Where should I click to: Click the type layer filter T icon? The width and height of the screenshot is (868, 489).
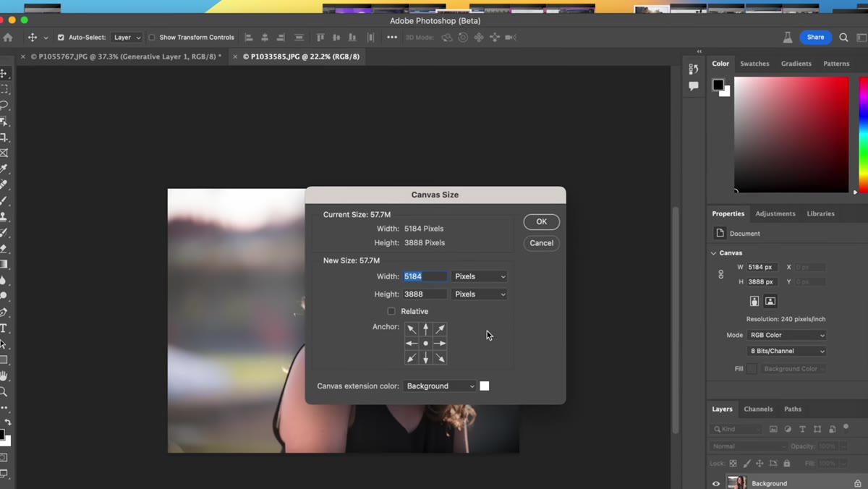(x=802, y=429)
